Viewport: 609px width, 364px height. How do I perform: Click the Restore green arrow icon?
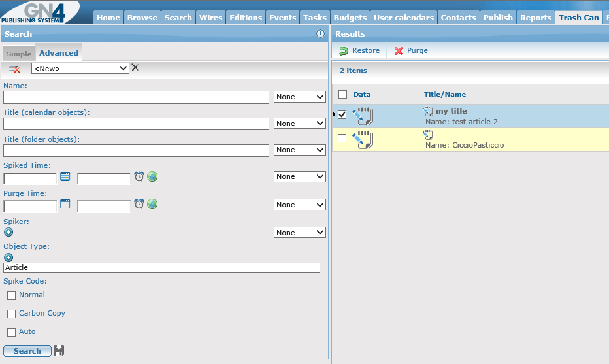point(344,51)
